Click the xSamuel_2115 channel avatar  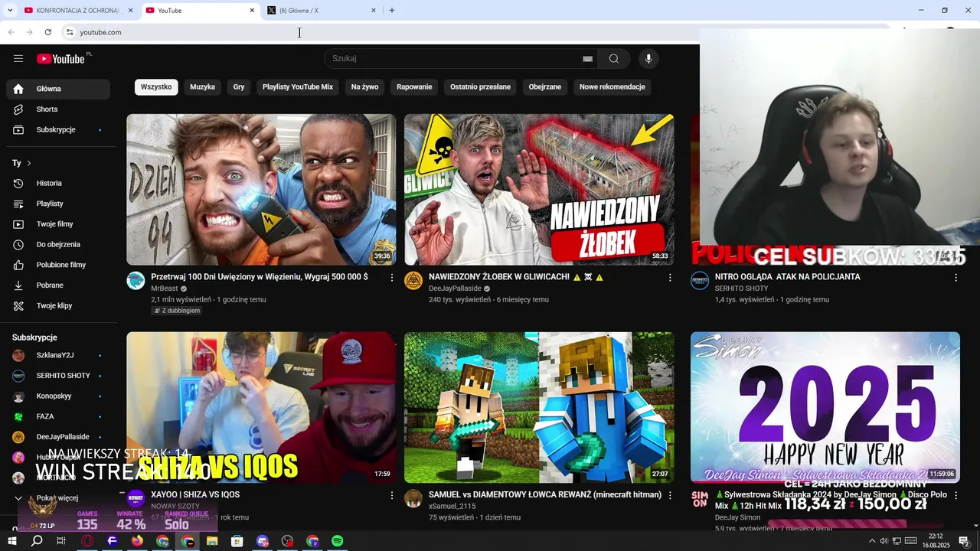point(413,498)
